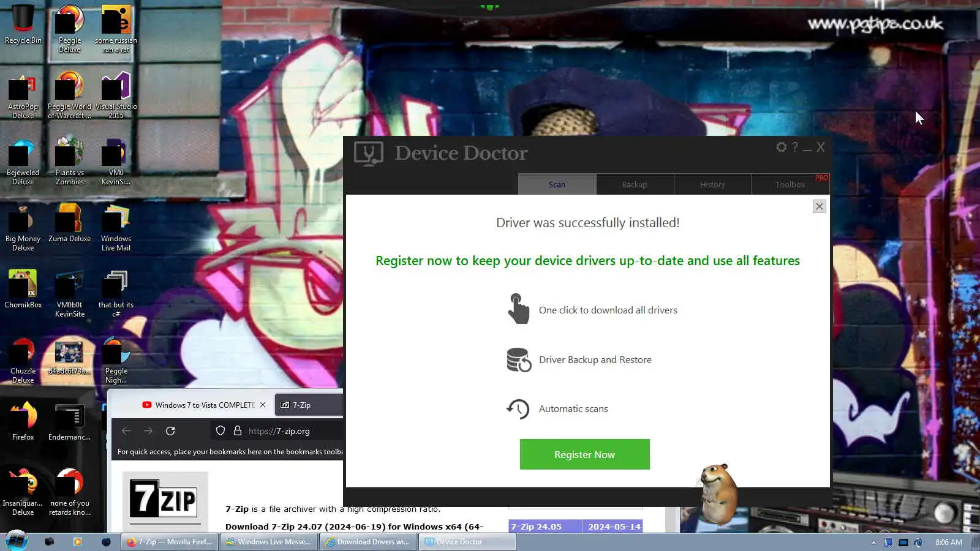The width and height of the screenshot is (980, 551).
Task: Show hidden system tray icons
Action: pyautogui.click(x=873, y=542)
